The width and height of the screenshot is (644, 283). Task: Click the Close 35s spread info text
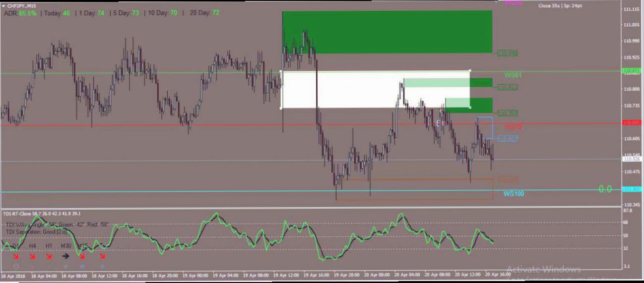[560, 6]
